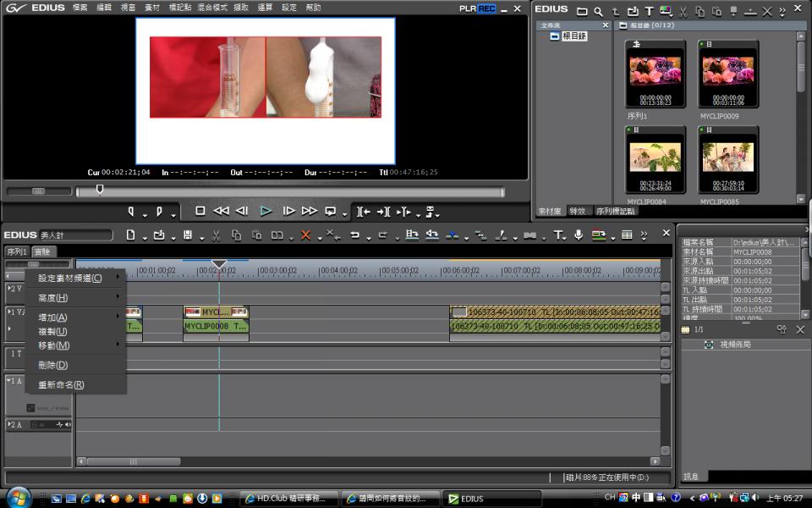812x508 pixels.
Task: Expand the 2 V track triangle
Action: [x=10, y=289]
